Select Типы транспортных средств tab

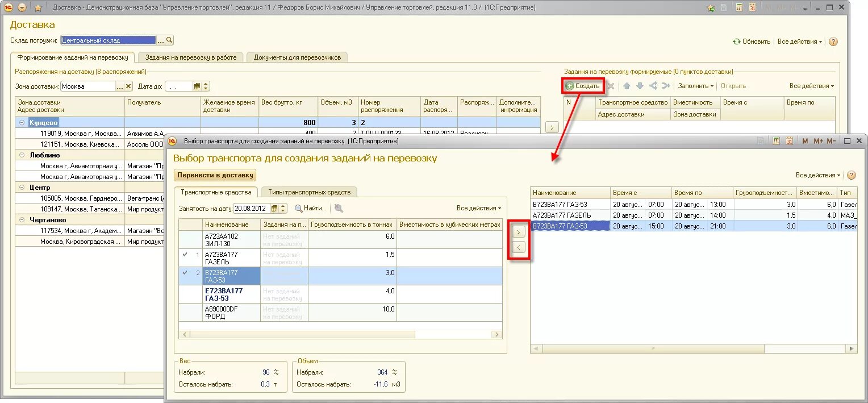309,192
